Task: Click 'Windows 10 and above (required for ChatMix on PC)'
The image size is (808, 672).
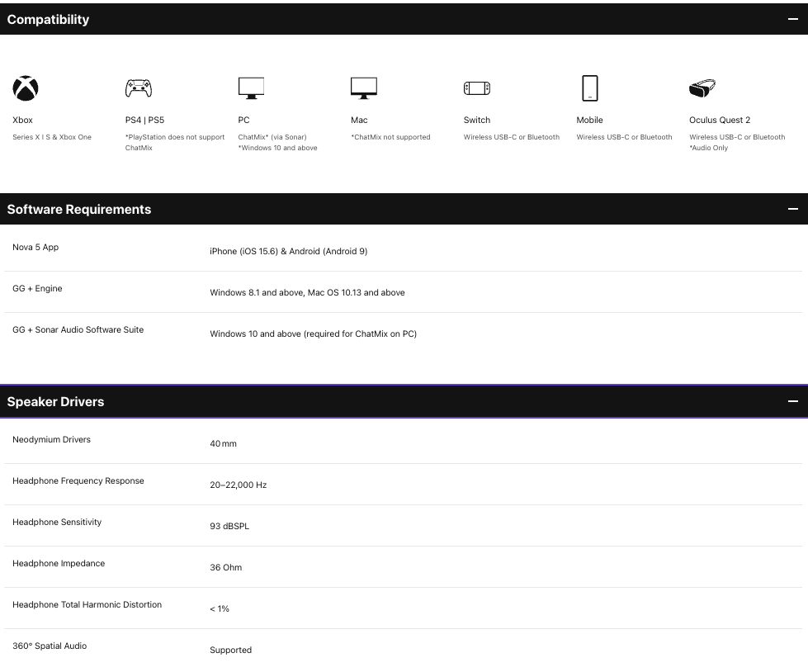Action: 314,334
